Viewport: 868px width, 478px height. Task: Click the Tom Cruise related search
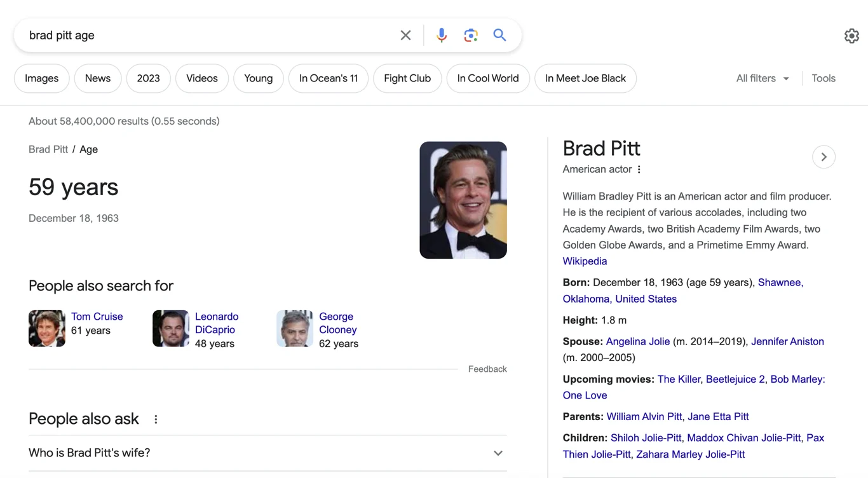pyautogui.click(x=97, y=317)
